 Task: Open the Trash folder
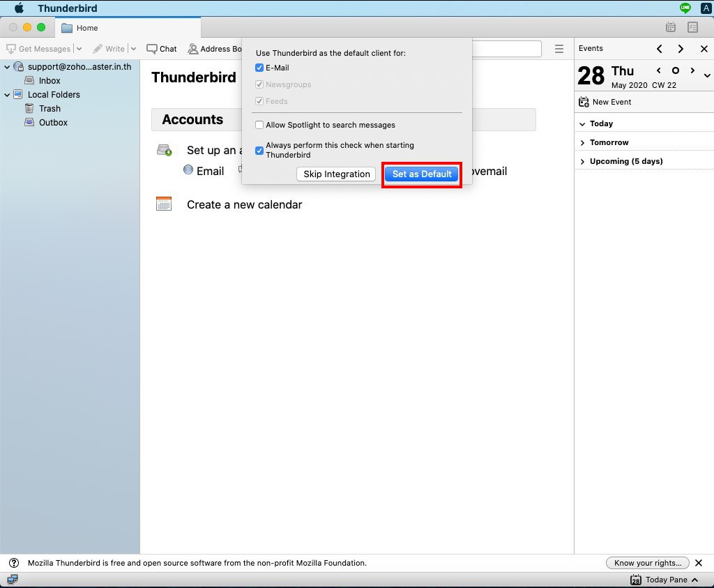[50, 108]
